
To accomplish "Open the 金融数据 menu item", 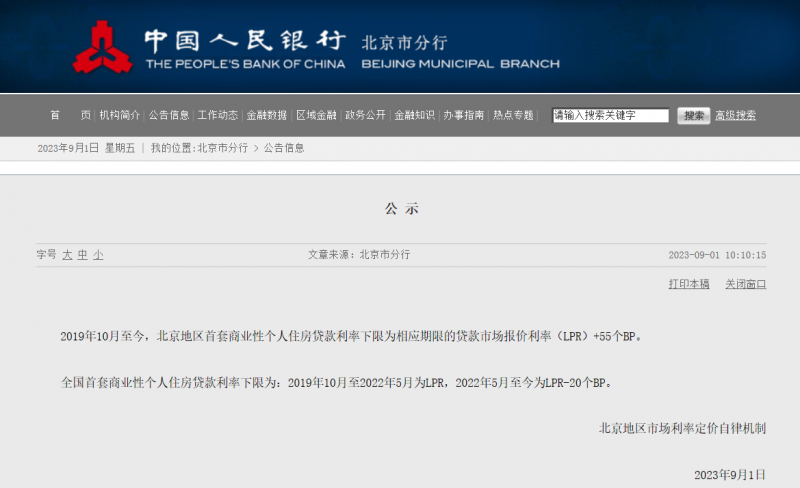I will click(267, 115).
